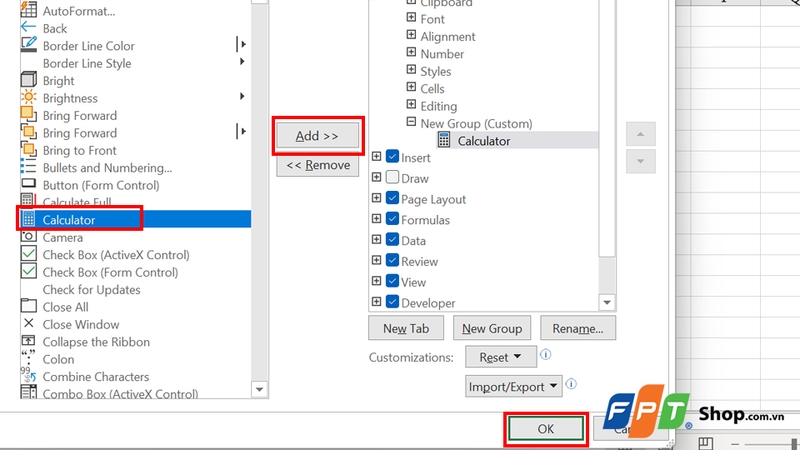800x450 pixels.
Task: Select the Border Line Color pen icon
Action: (x=29, y=45)
